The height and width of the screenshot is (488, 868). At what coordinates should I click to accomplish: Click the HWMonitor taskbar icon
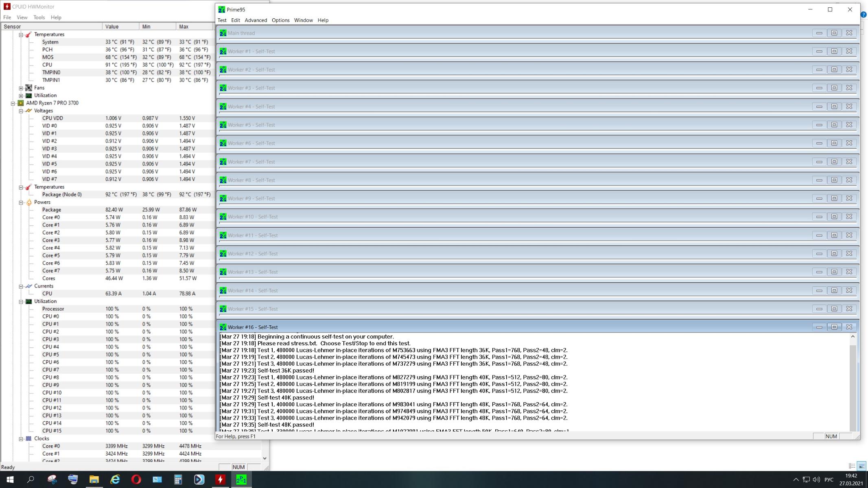click(220, 479)
